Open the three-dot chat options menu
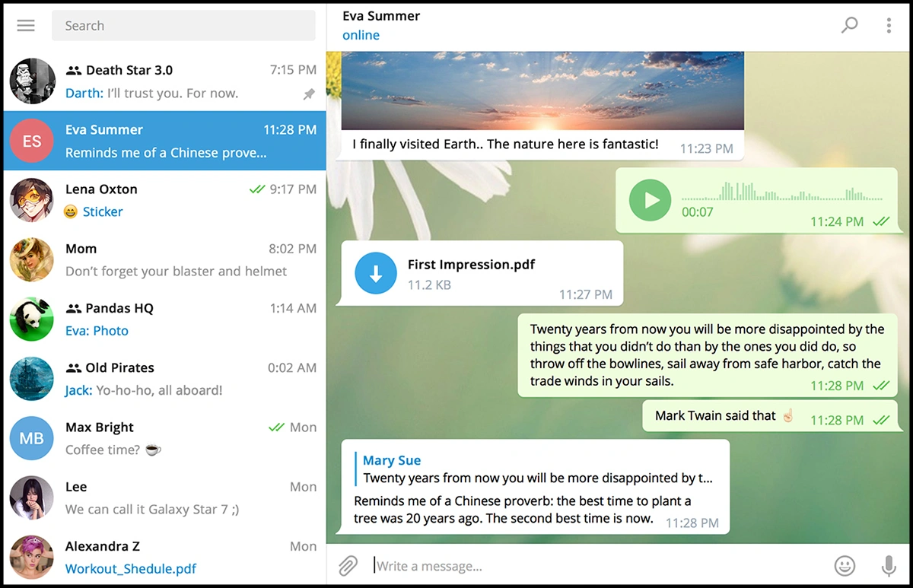The image size is (913, 588). (x=888, y=25)
